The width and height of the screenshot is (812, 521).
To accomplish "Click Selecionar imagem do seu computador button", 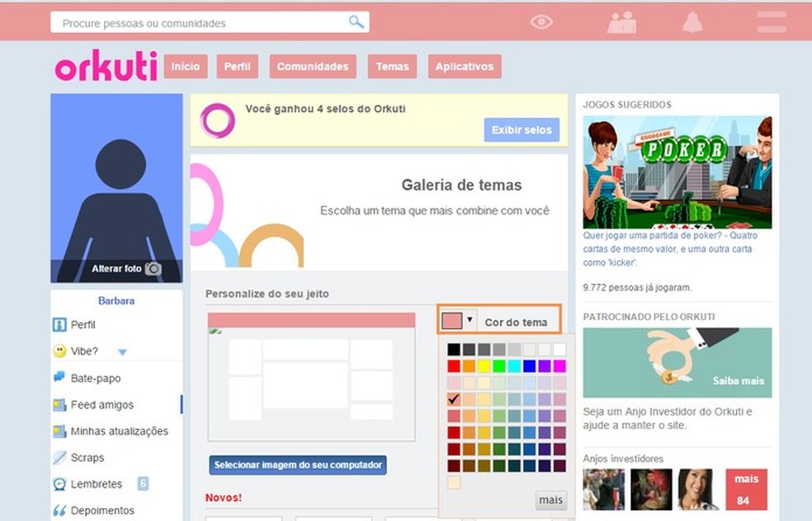I will (298, 465).
